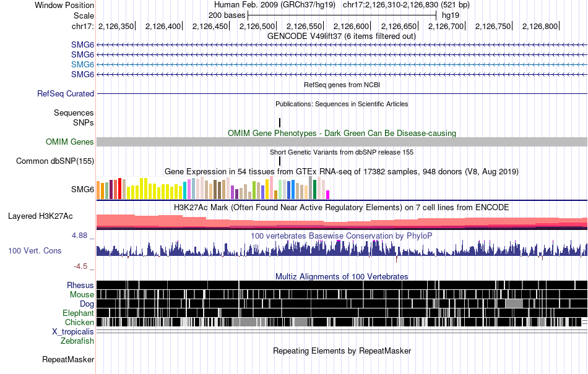Click the Common dbSNP(155) variant marker

[x=280, y=161]
